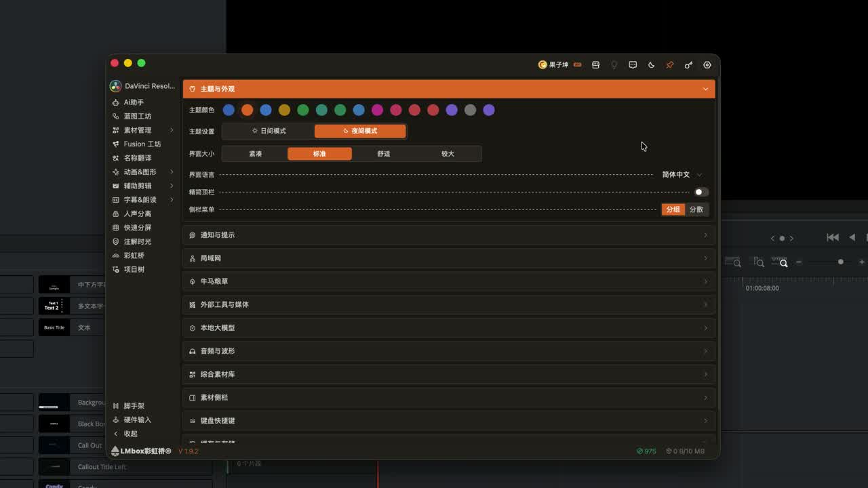Screen dimensions: 868x488
Task: Select 日间模式 theme setting
Action: pyautogui.click(x=269, y=131)
